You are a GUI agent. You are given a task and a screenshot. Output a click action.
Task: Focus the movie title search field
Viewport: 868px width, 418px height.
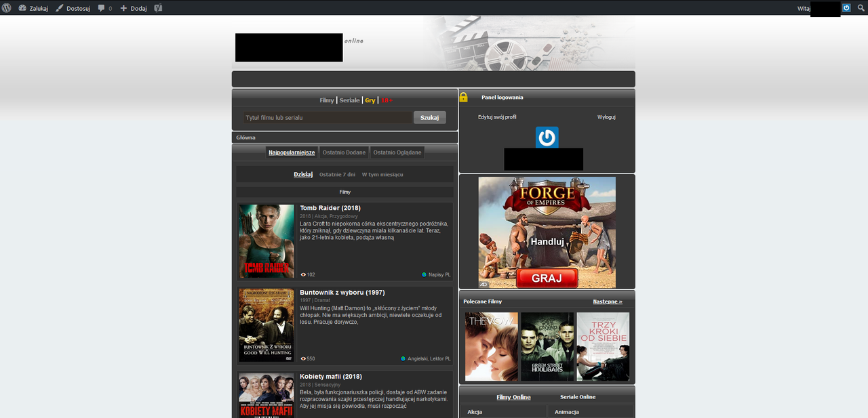[x=328, y=117]
